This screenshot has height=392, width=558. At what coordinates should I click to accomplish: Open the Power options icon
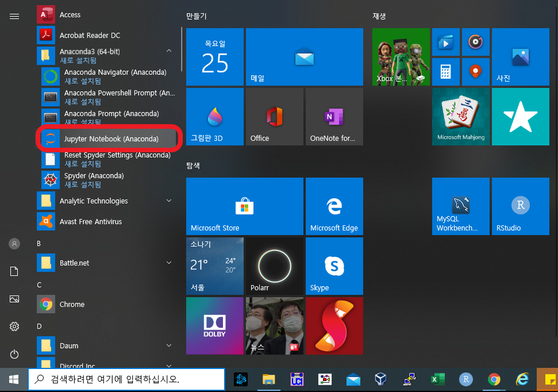pyautogui.click(x=14, y=354)
